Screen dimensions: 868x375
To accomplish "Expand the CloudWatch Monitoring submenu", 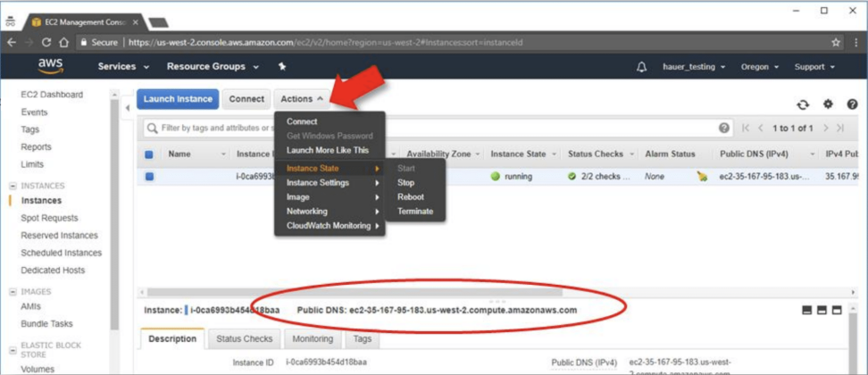I will pos(330,226).
